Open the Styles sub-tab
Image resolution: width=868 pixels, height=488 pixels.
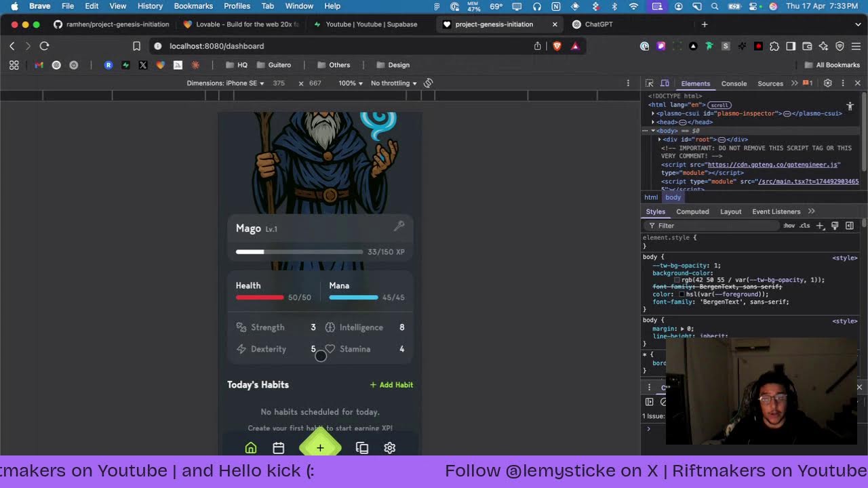(655, 211)
